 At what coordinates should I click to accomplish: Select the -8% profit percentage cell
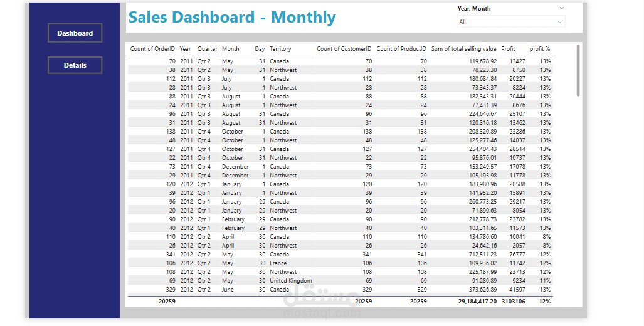coord(545,246)
